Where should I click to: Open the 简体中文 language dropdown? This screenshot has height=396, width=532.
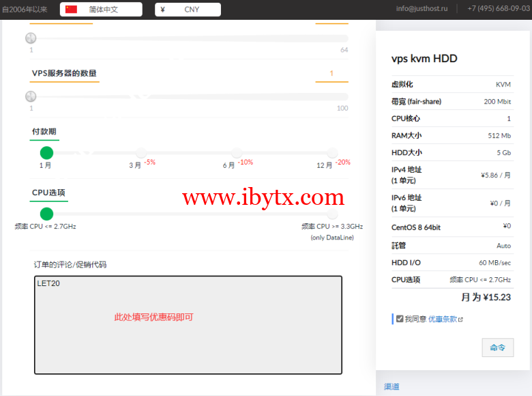tap(102, 10)
